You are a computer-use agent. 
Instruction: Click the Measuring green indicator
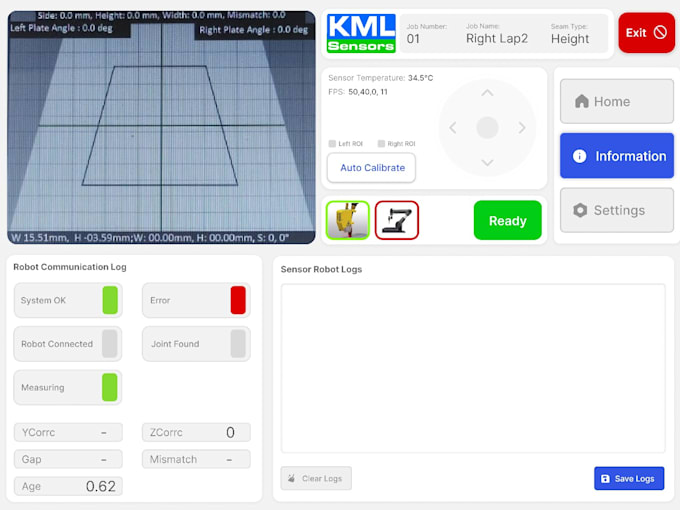[x=110, y=387]
